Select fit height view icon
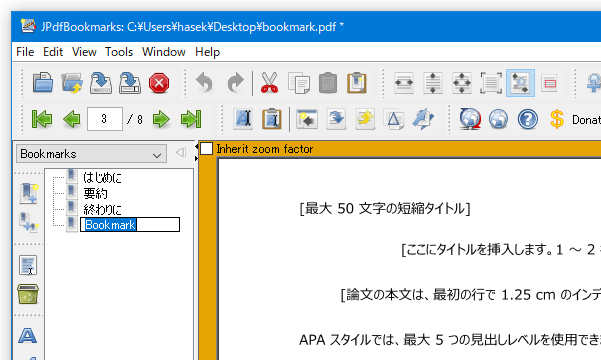601x360 pixels. (433, 83)
